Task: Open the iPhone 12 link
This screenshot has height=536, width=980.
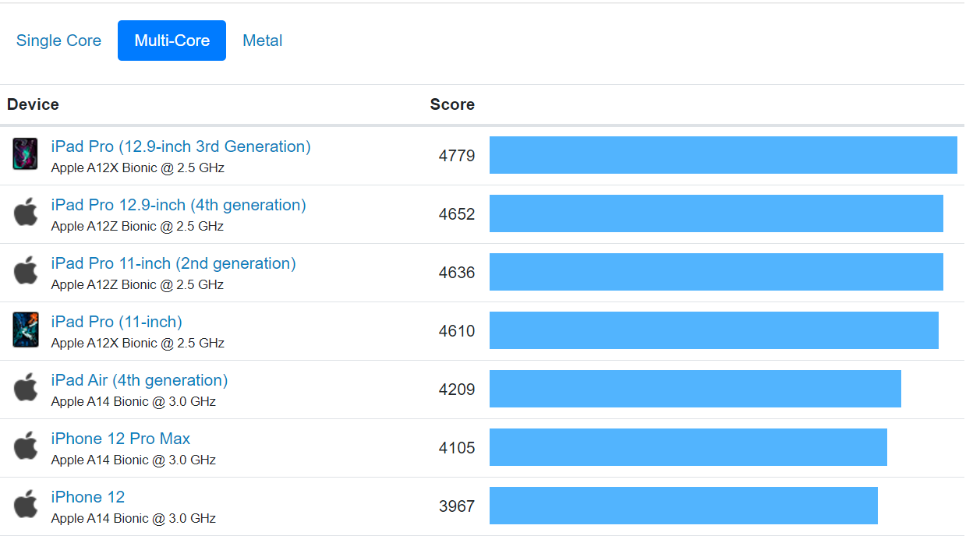Action: click(x=88, y=497)
